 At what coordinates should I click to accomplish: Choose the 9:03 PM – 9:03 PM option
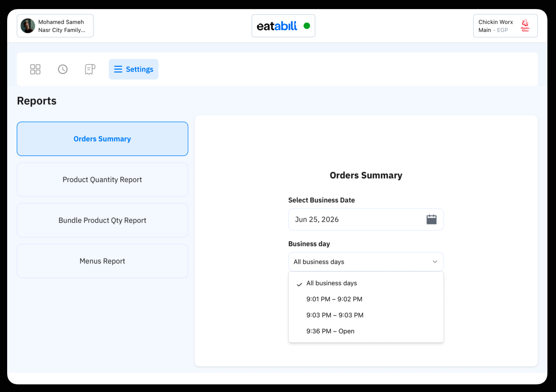click(x=366, y=315)
